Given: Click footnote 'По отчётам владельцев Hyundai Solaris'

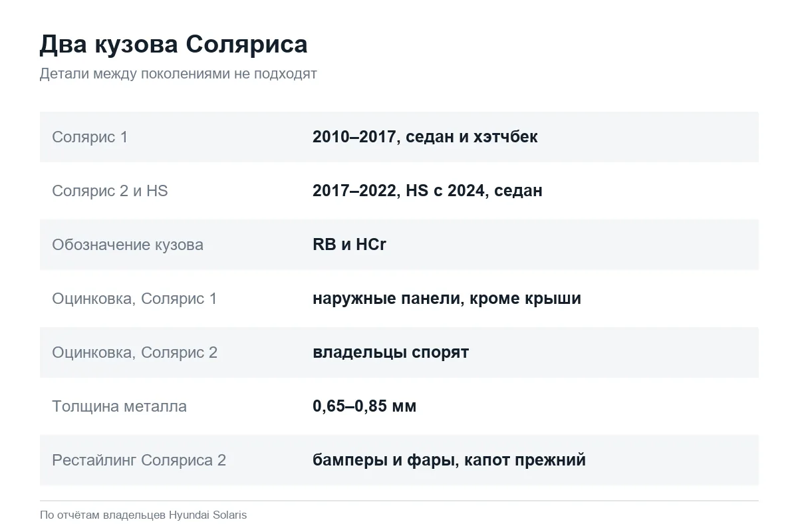Looking at the screenshot, I should [x=143, y=515].
